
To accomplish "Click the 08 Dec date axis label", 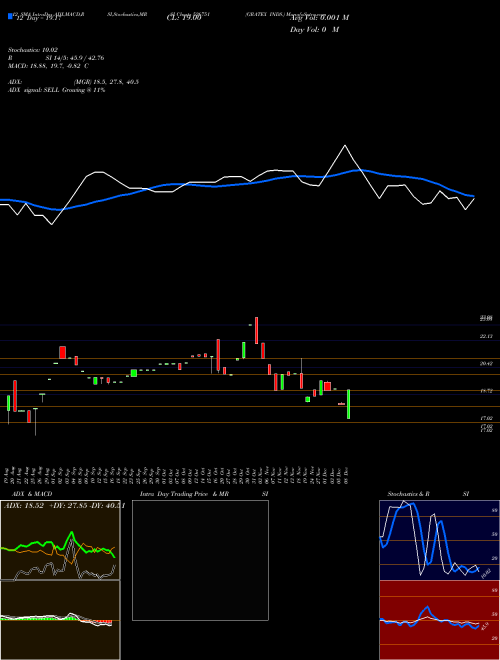I will [348, 475].
